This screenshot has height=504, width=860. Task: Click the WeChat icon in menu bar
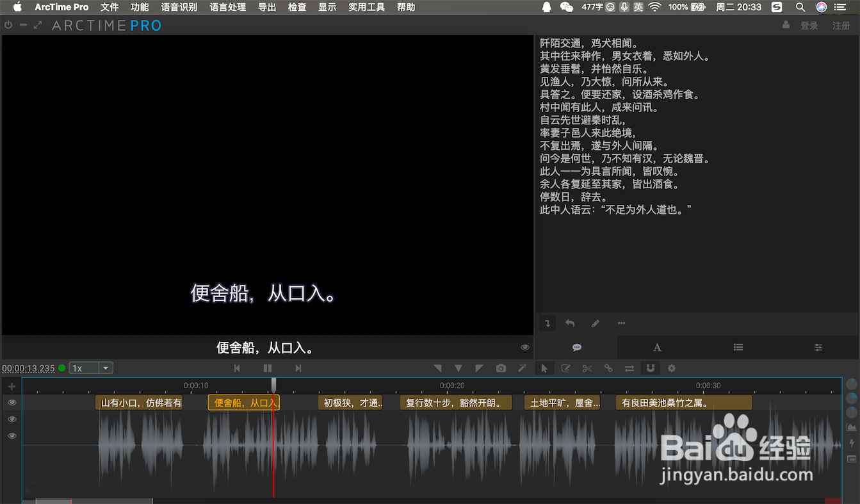pyautogui.click(x=567, y=7)
